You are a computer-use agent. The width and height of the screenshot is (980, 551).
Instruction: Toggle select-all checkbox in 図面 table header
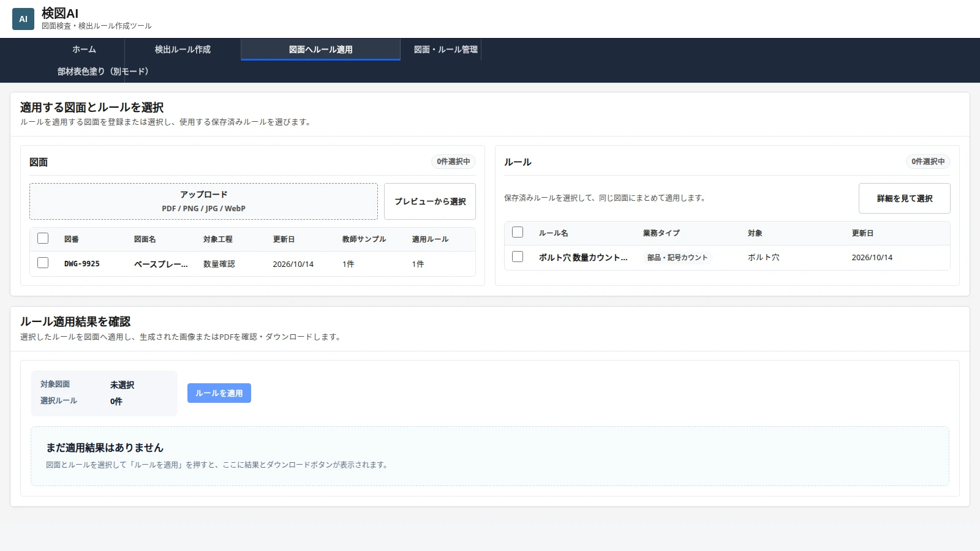(43, 238)
